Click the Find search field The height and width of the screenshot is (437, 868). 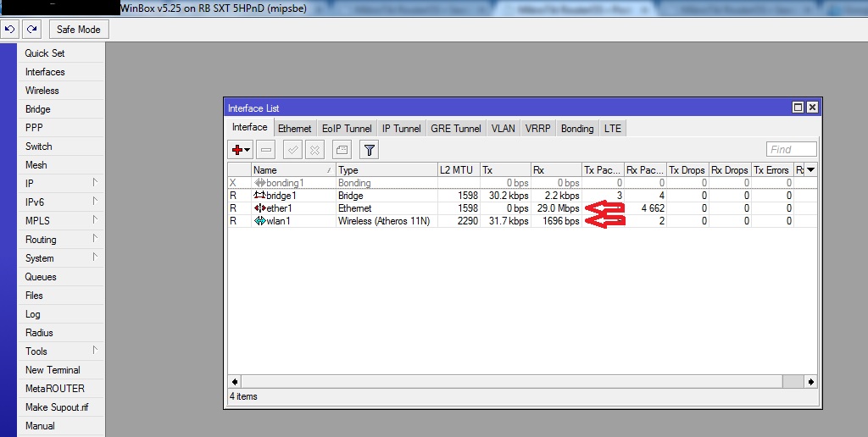[792, 149]
